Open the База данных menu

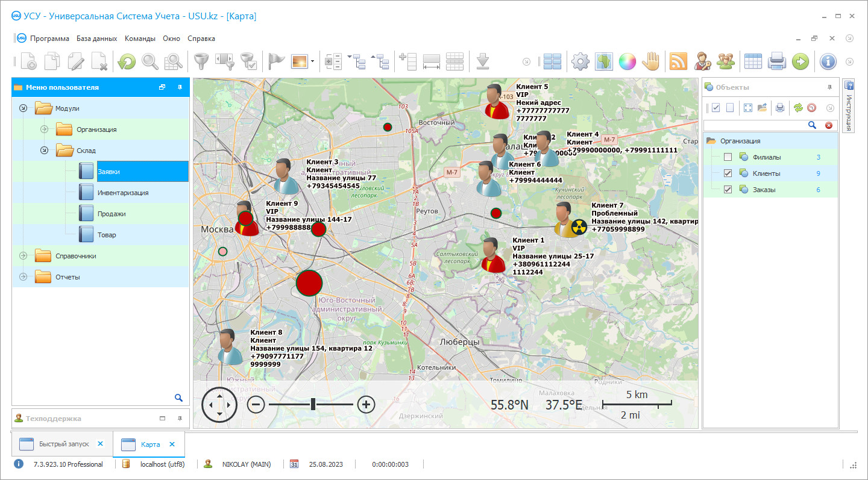coord(97,39)
